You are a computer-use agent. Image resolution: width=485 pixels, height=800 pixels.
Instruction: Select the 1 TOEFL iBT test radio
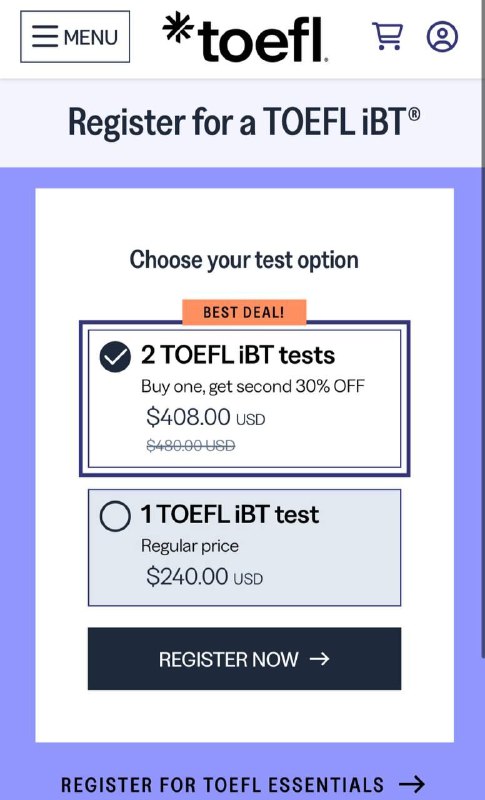click(115, 516)
